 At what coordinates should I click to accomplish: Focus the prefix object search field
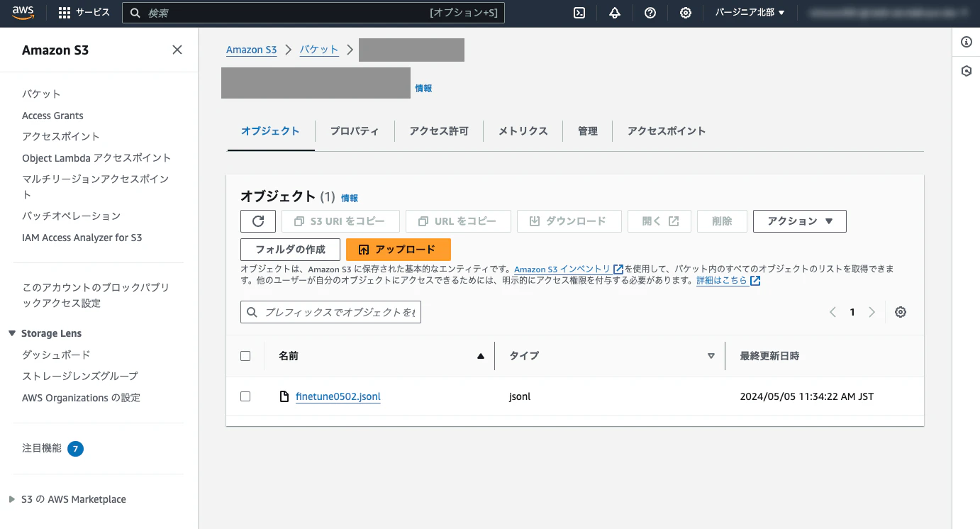(x=330, y=312)
